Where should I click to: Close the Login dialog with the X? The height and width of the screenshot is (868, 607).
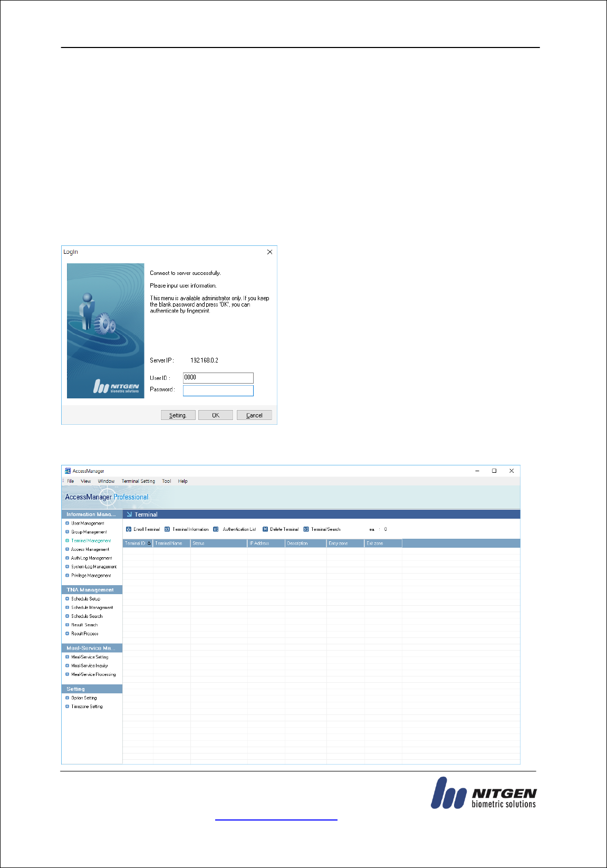point(270,252)
